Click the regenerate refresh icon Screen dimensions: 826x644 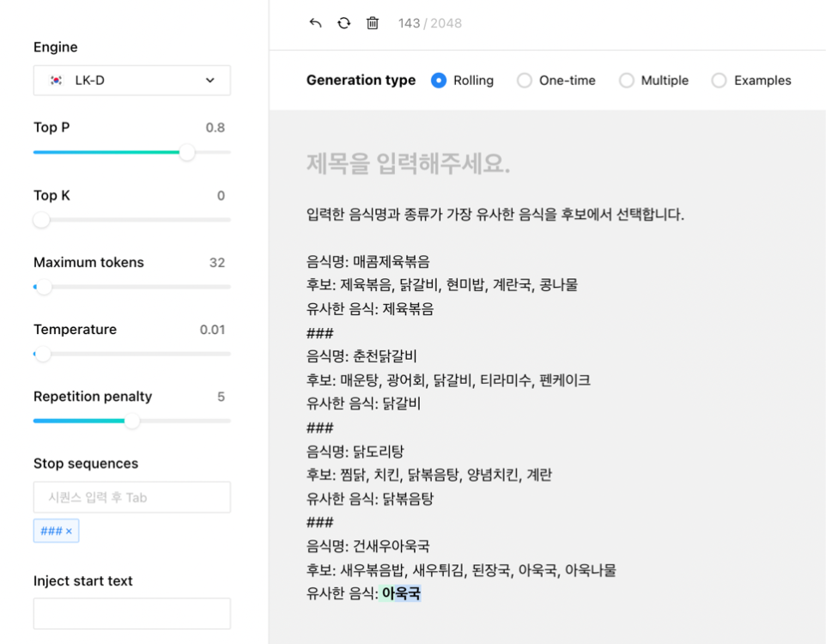343,23
